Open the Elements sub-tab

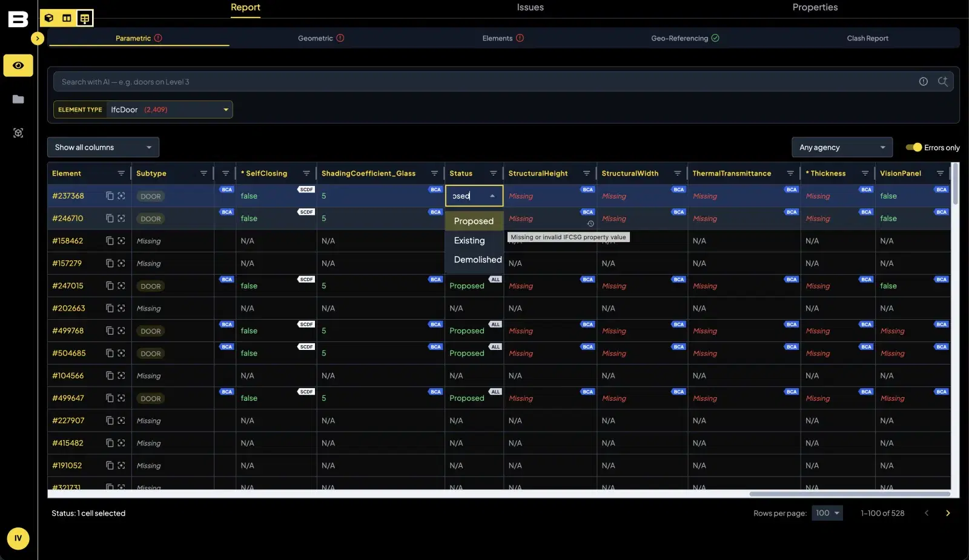tap(503, 38)
